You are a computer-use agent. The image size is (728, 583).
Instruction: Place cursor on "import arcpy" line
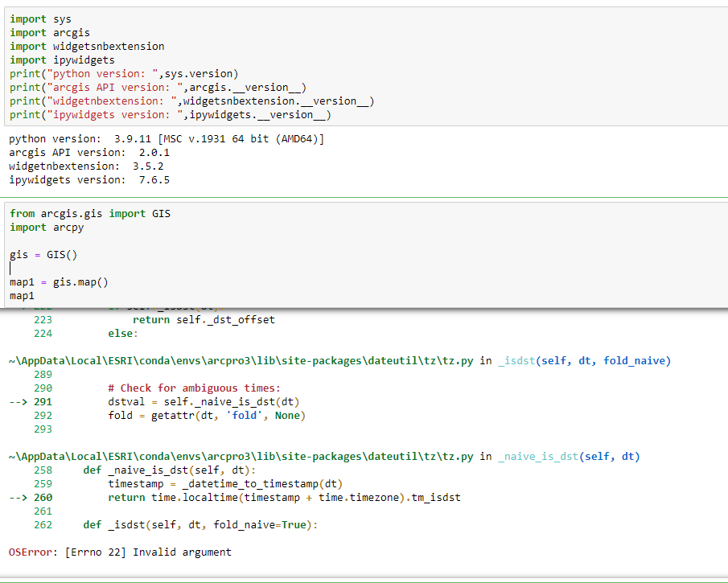47,228
